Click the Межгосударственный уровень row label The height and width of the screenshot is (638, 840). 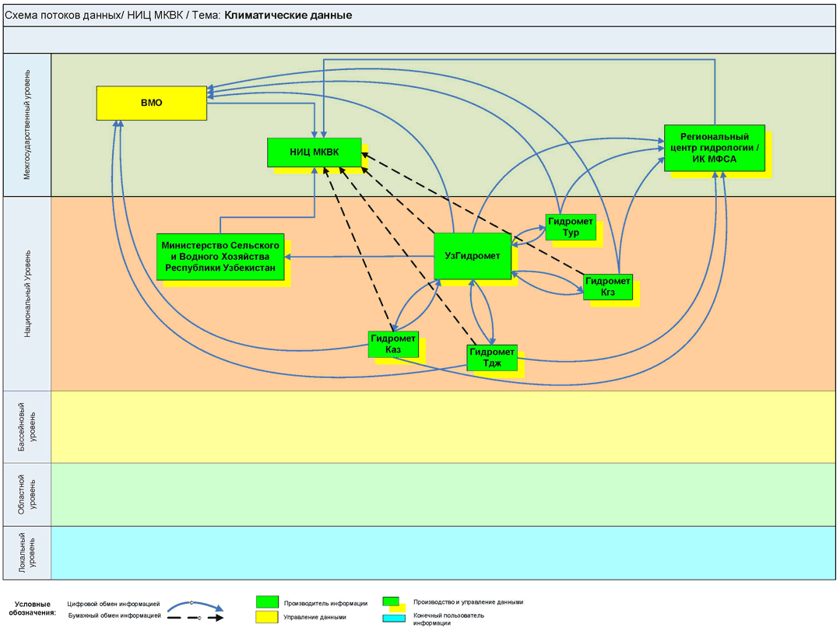click(27, 124)
